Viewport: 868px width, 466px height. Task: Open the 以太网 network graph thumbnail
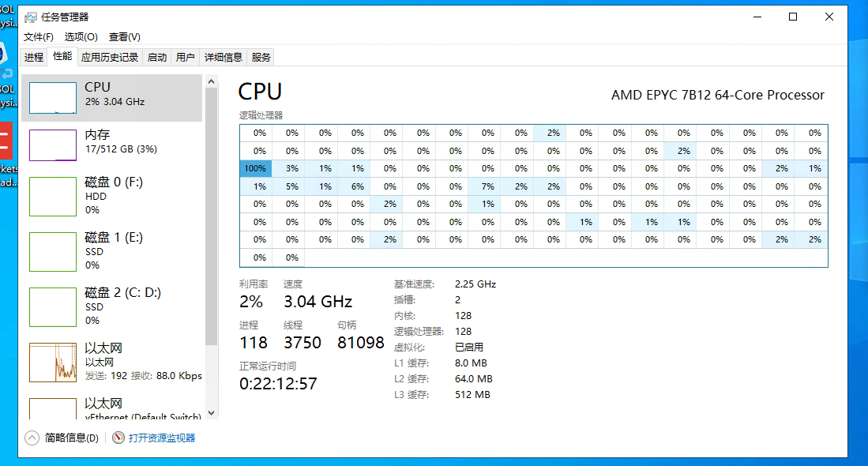click(x=53, y=363)
